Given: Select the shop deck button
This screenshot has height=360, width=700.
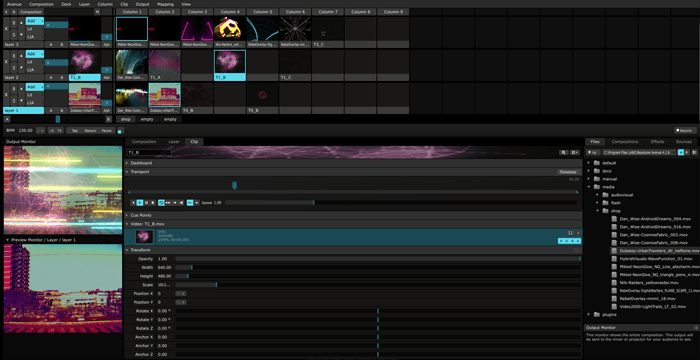Looking at the screenshot, I should 126,119.
